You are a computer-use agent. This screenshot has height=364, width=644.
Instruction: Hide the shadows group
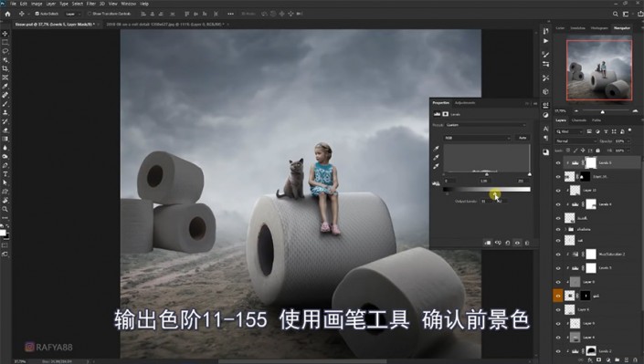click(x=558, y=229)
